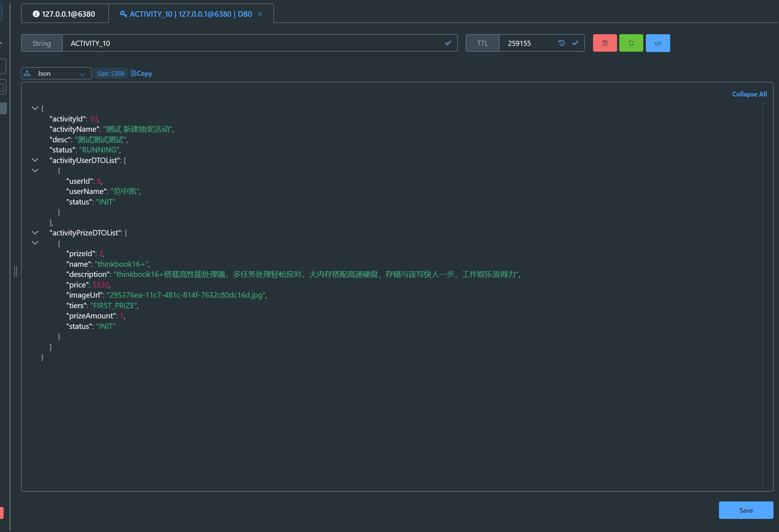This screenshot has height=532, width=779.
Task: Click the TTL value input field
Action: 528,43
